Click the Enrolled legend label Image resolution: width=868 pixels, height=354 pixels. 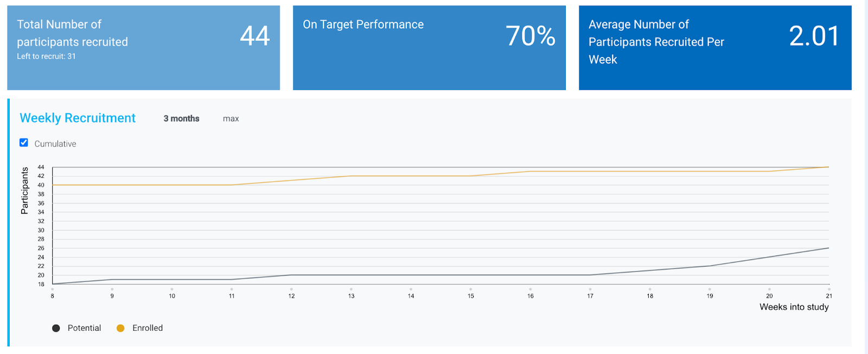[x=148, y=328]
